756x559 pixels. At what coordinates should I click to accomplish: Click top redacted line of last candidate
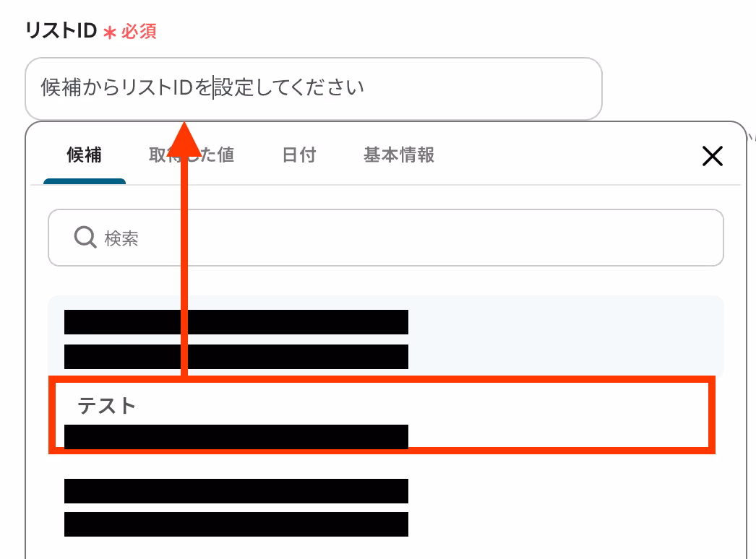[x=236, y=490]
